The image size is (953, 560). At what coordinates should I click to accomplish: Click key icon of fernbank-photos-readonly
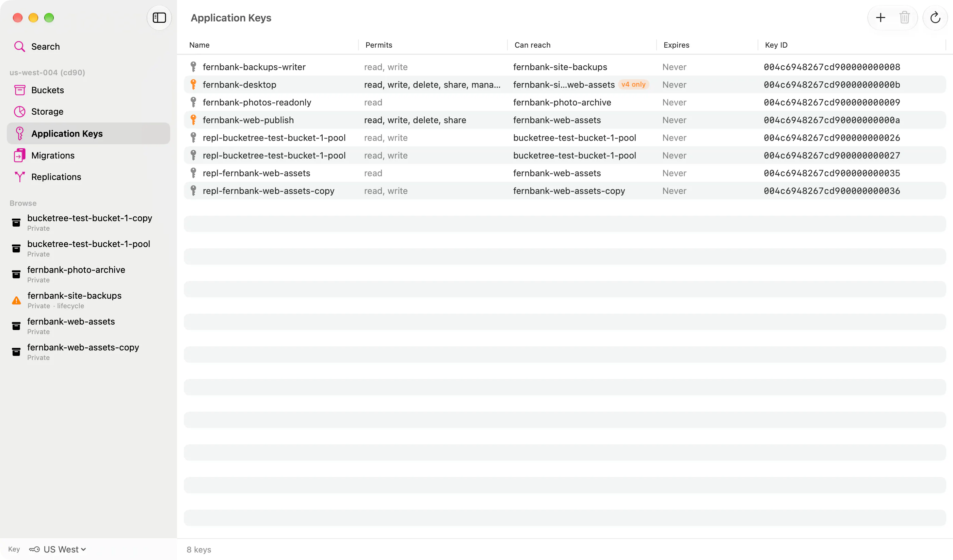[x=193, y=102]
